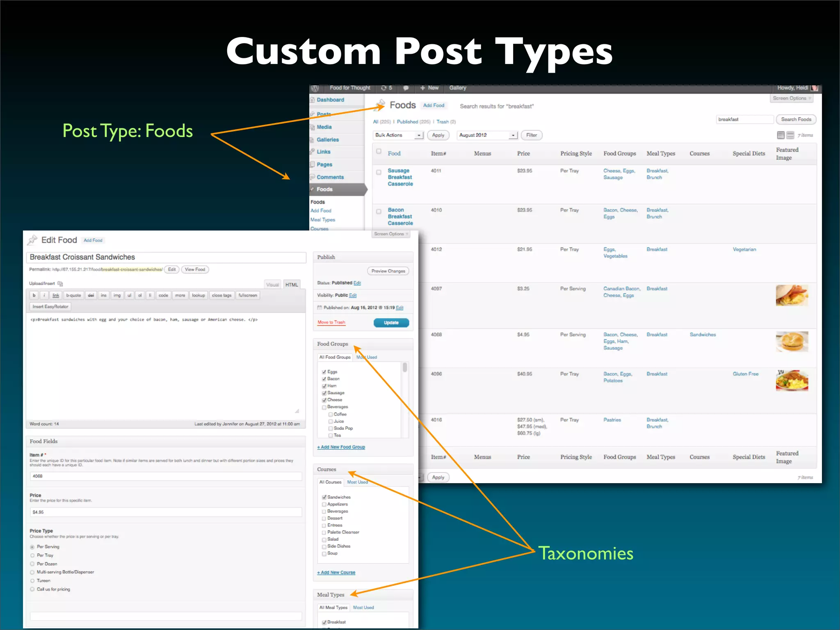This screenshot has height=630, width=840.
Task: Click the b bold quicktag button
Action: 34,295
